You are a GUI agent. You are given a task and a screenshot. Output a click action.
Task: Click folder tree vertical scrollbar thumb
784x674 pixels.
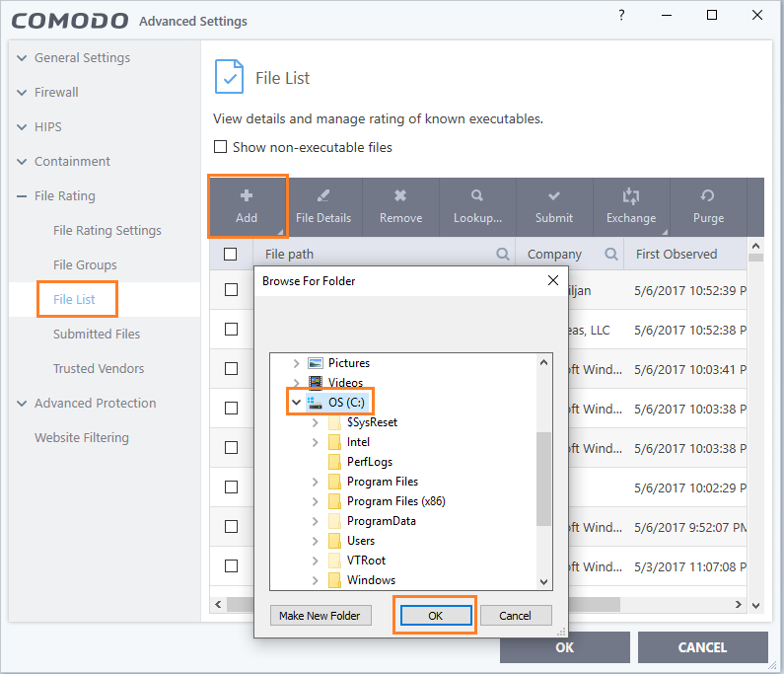click(543, 479)
